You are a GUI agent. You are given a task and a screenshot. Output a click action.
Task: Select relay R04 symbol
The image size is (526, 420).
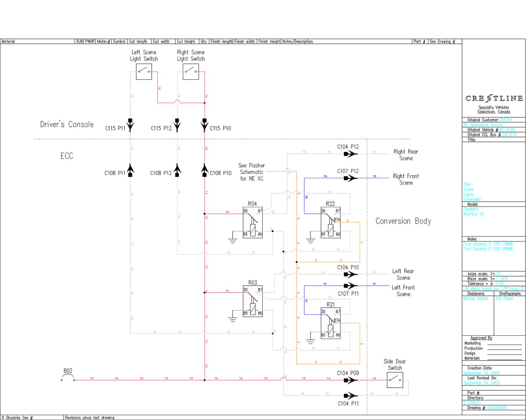click(253, 222)
